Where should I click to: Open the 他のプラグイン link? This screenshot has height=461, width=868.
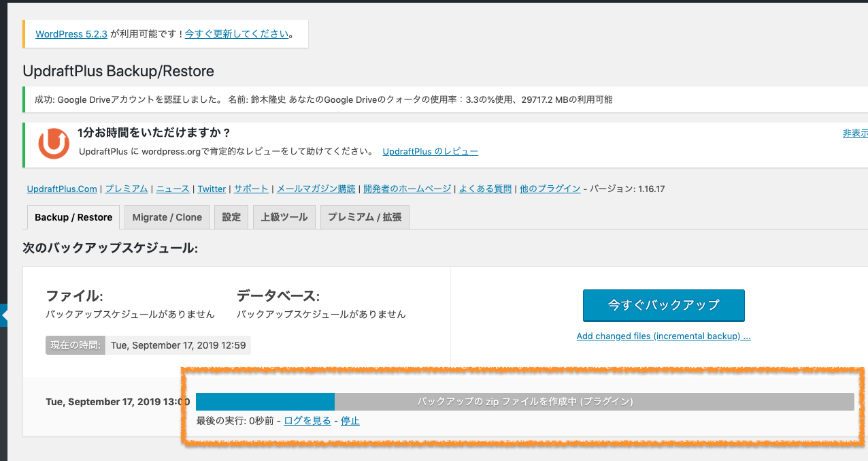click(x=550, y=189)
